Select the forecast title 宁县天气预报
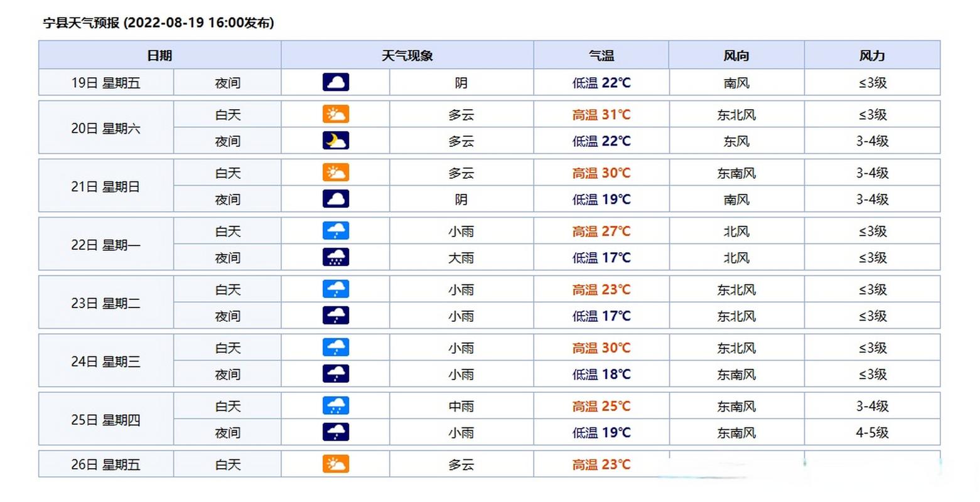The image size is (980, 502). pyautogui.click(x=81, y=23)
